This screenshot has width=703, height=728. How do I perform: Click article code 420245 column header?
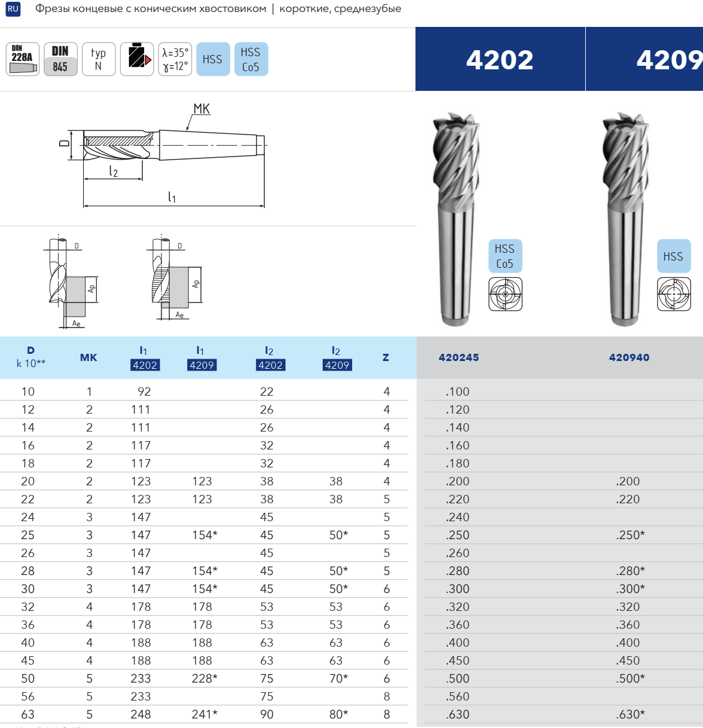click(x=459, y=357)
